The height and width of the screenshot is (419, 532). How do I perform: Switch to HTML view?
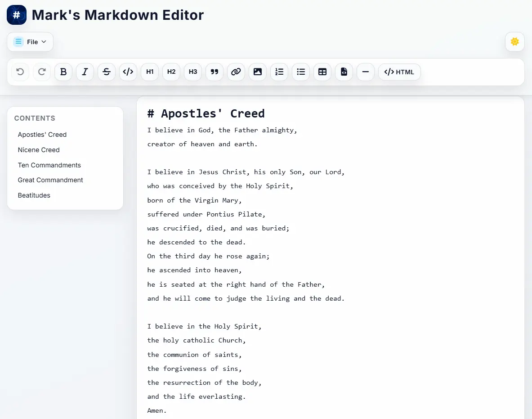click(x=399, y=72)
